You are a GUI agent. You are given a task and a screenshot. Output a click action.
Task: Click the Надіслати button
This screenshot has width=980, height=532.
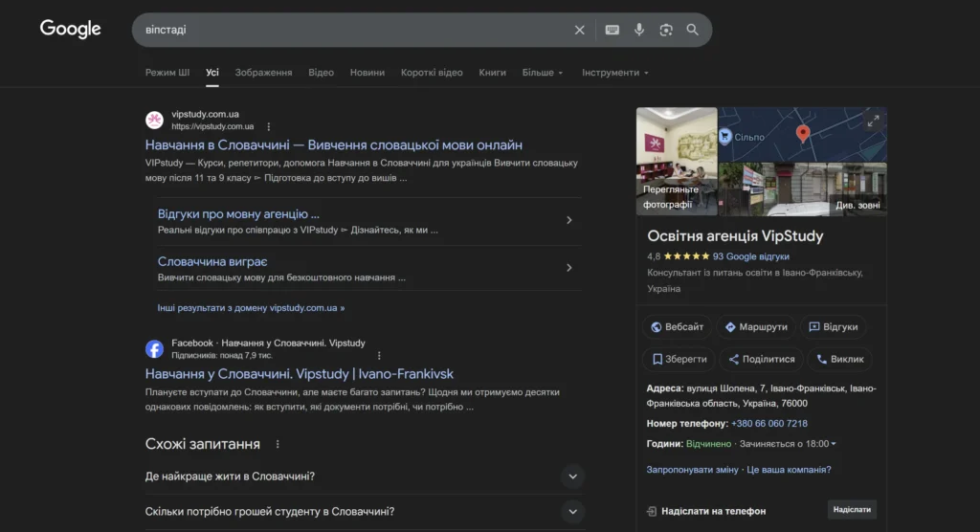tap(852, 509)
